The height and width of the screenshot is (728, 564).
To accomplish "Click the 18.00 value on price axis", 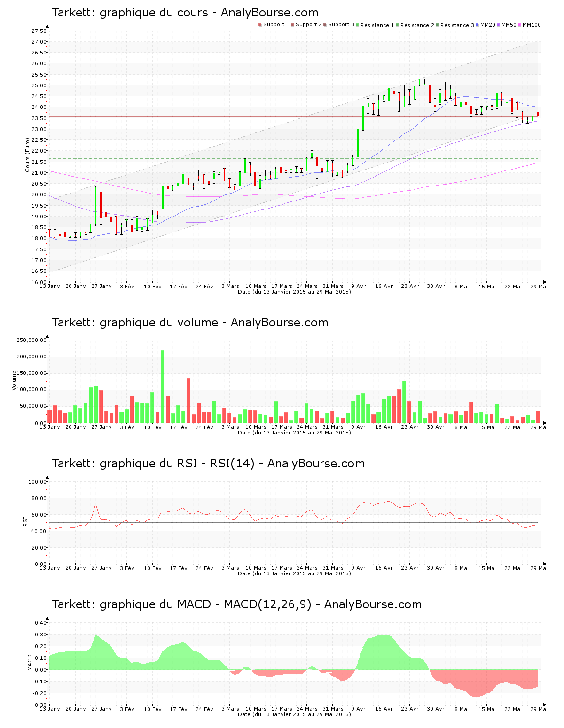I will (x=39, y=238).
